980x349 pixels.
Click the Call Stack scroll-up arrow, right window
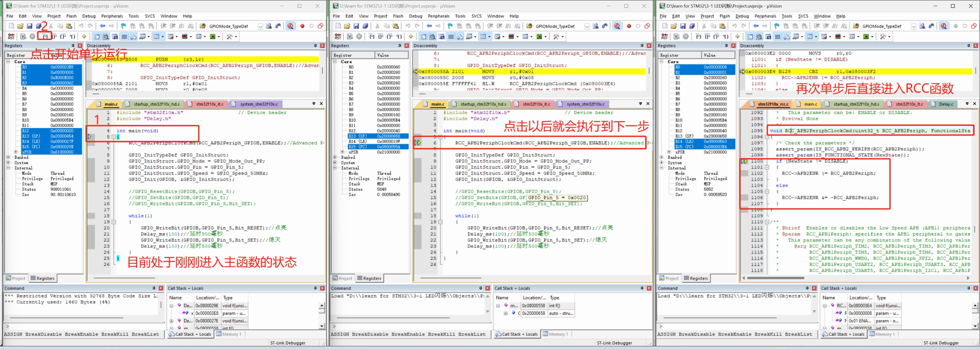975,305
